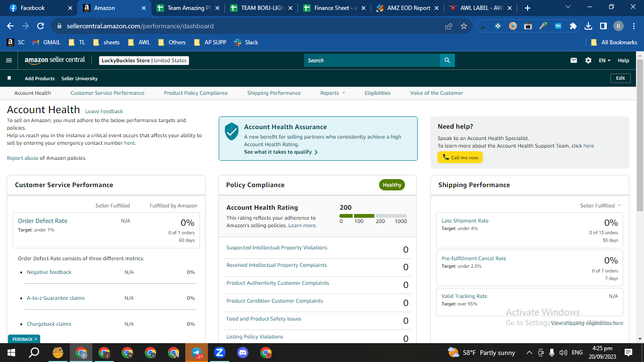Open the EN language dropdown
Screen dimensions: 644x362
(x=604, y=60)
